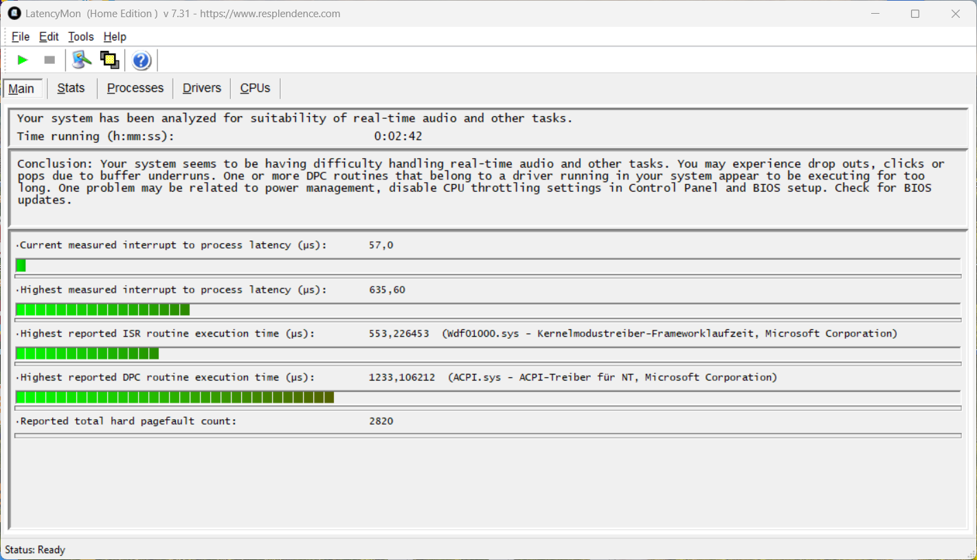Click the highest ISR routine execution time bar
The image size is (977, 560).
pyautogui.click(x=87, y=353)
